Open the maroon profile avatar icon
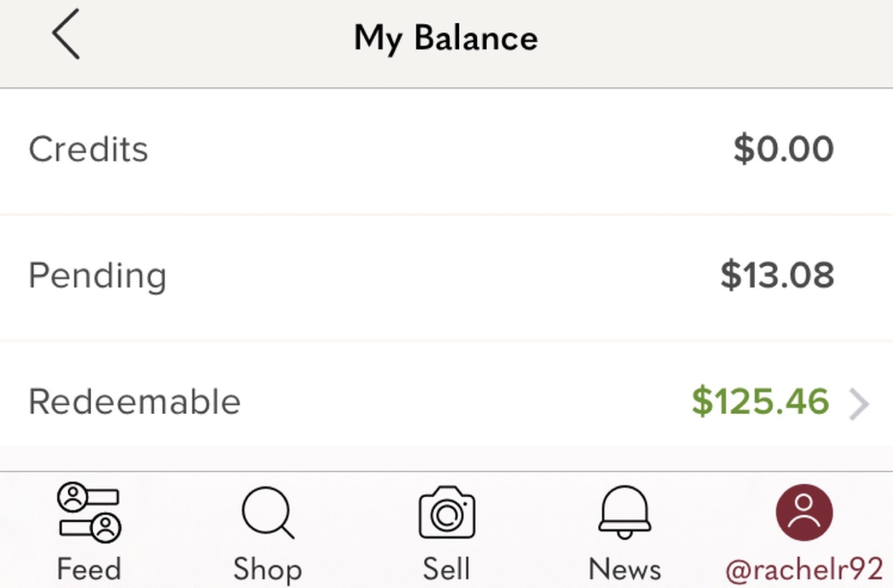This screenshot has height=588, width=893. pos(805,512)
